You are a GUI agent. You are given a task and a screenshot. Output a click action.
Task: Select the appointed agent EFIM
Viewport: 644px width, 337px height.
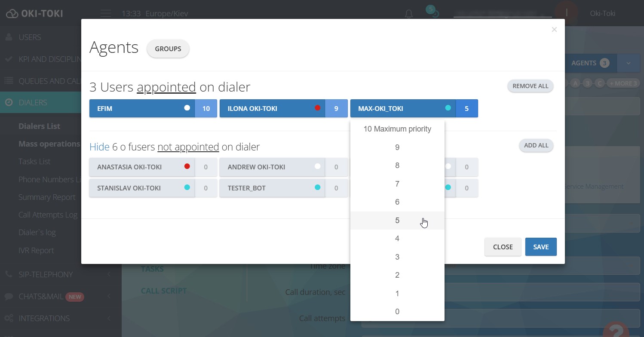(142, 108)
